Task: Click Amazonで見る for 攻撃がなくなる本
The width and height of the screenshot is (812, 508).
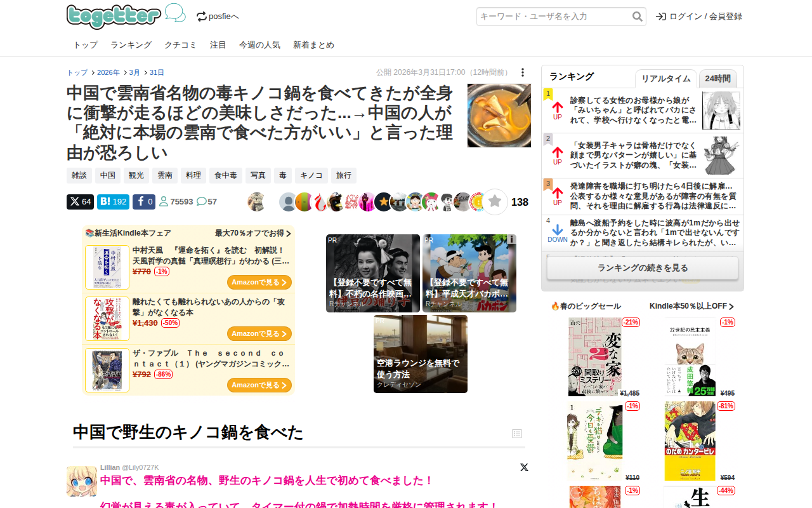Action: 259,333
